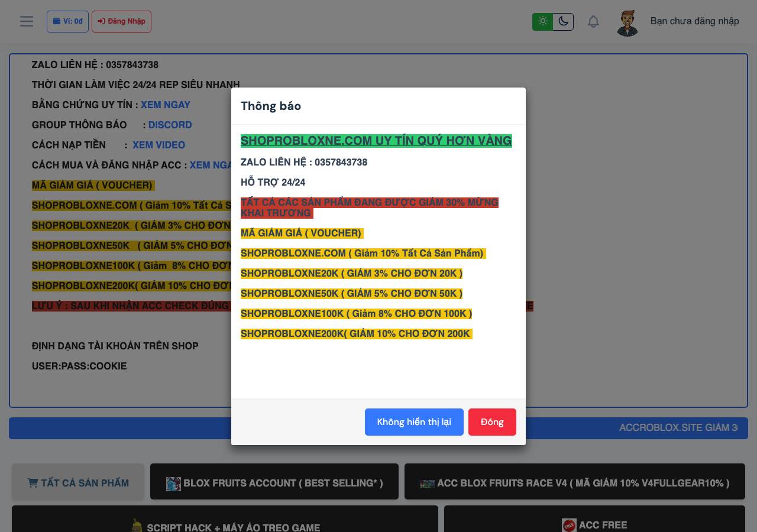Open the notification bell

click(x=593, y=22)
